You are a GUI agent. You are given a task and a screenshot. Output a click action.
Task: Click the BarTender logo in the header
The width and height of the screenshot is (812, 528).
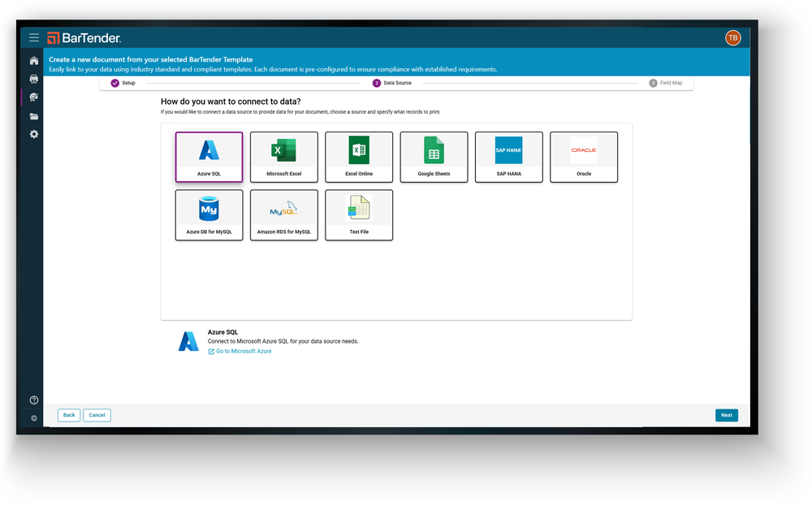(x=84, y=37)
